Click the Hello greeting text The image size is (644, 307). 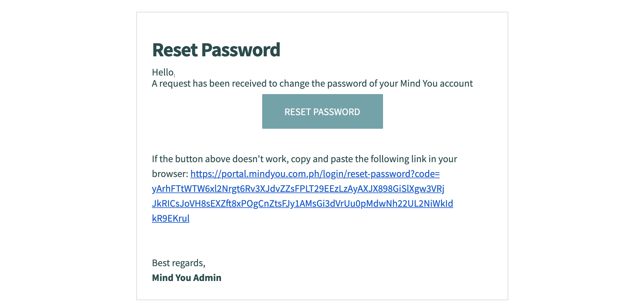tap(163, 72)
